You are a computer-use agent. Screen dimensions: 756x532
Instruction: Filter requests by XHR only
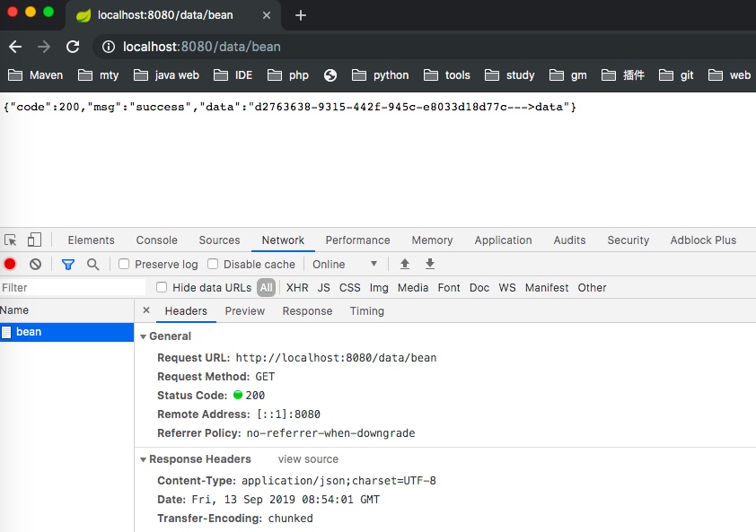(x=296, y=287)
